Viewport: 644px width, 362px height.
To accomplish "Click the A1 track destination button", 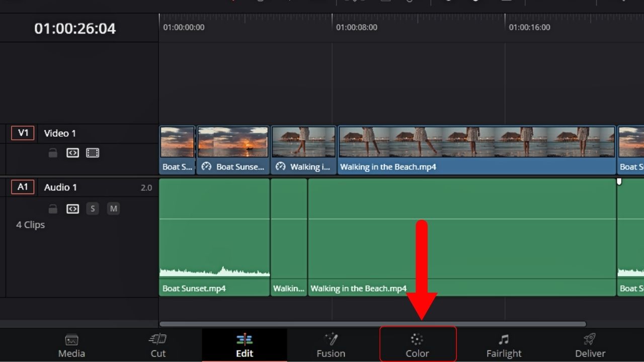I will coord(22,187).
